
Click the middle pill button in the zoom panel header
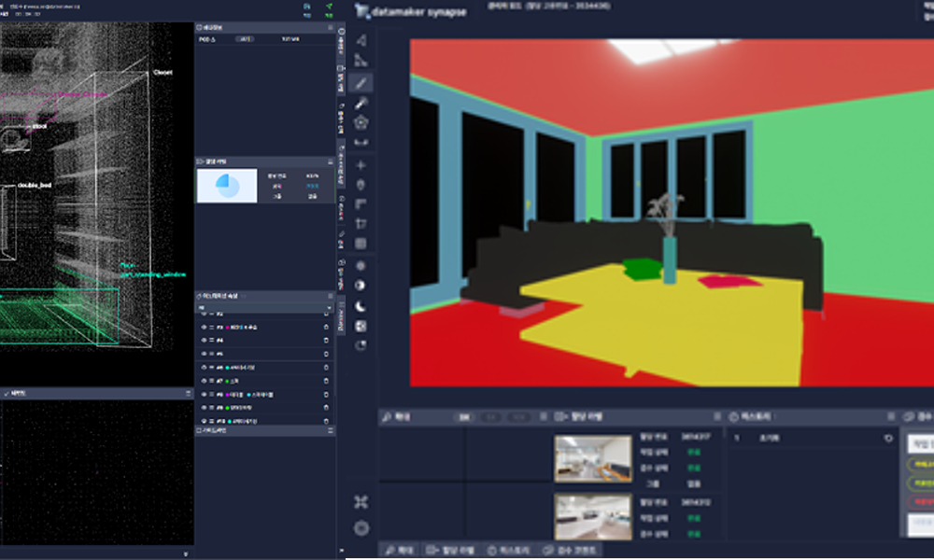[491, 417]
